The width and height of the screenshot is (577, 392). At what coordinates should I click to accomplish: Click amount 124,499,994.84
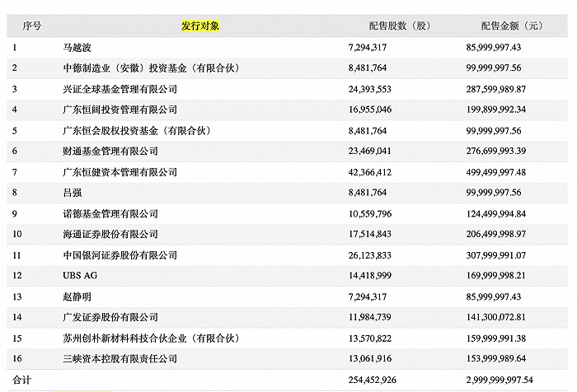tap(496, 213)
